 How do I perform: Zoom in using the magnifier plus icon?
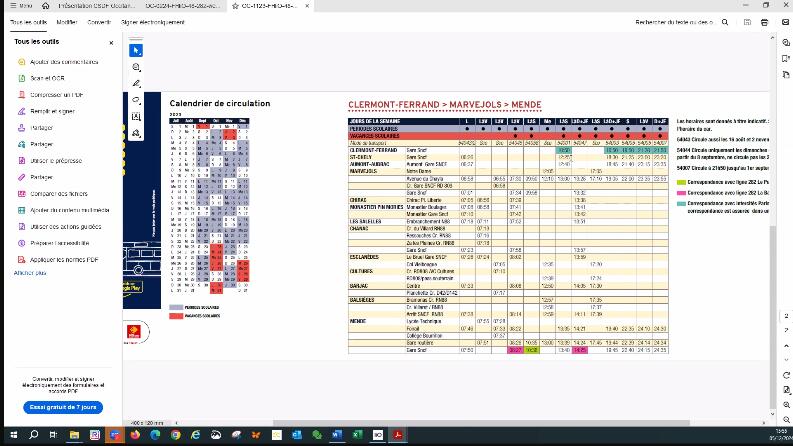point(786,405)
